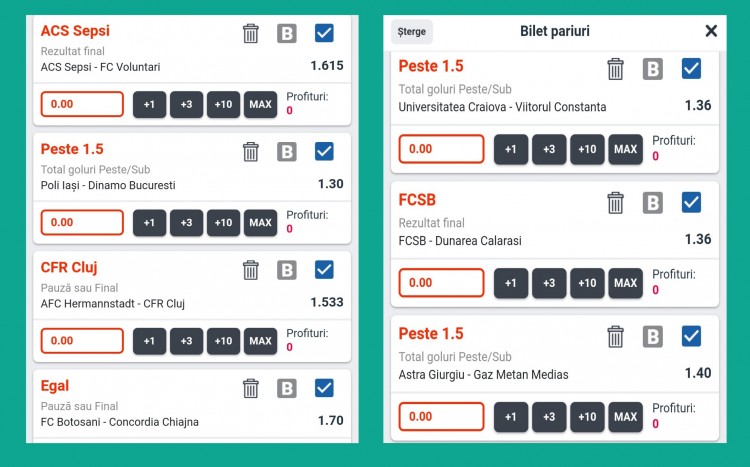750x467 pixels.
Task: Close the Bilet pariuri panel
Action: (711, 31)
